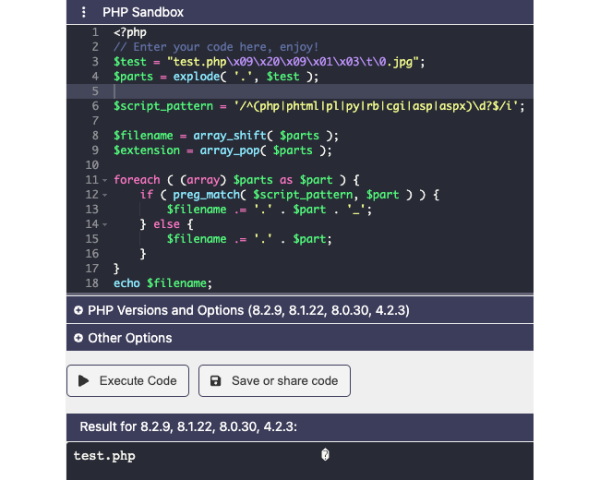Click the unknown character glyph in result output
The image size is (600, 480).
[x=325, y=455]
